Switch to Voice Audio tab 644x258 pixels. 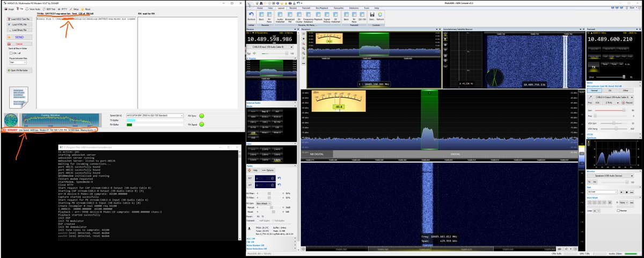(33, 9)
